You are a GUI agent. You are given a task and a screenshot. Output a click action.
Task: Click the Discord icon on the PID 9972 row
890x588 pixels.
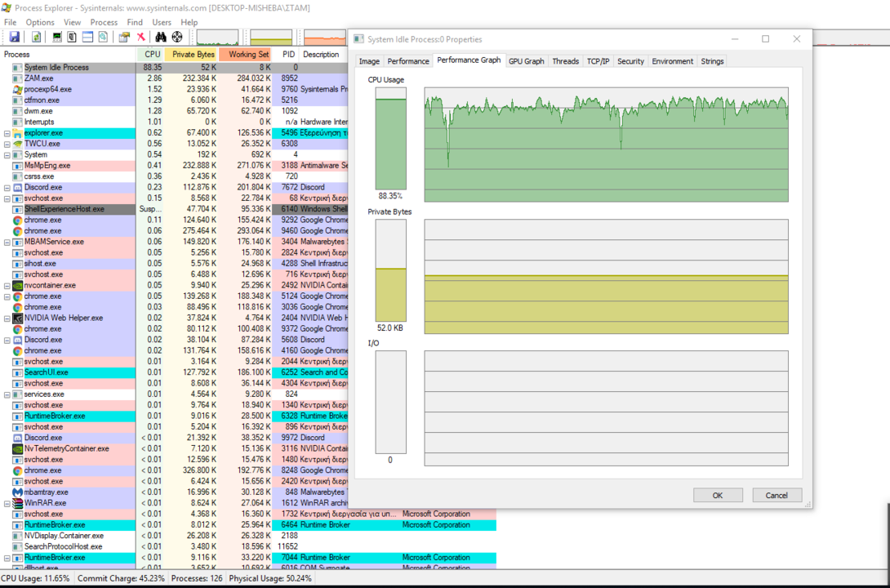pyautogui.click(x=18, y=438)
